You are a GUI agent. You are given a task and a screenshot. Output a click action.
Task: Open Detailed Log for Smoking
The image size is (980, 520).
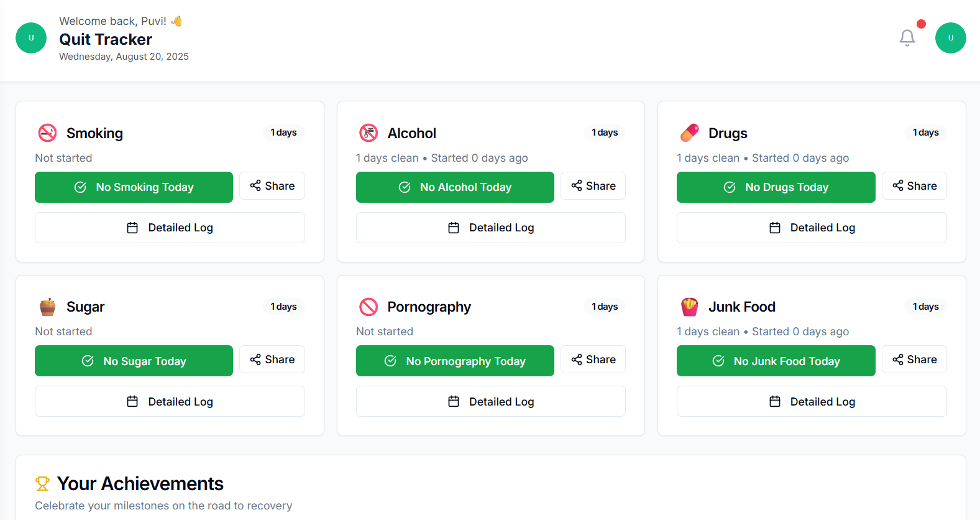170,228
